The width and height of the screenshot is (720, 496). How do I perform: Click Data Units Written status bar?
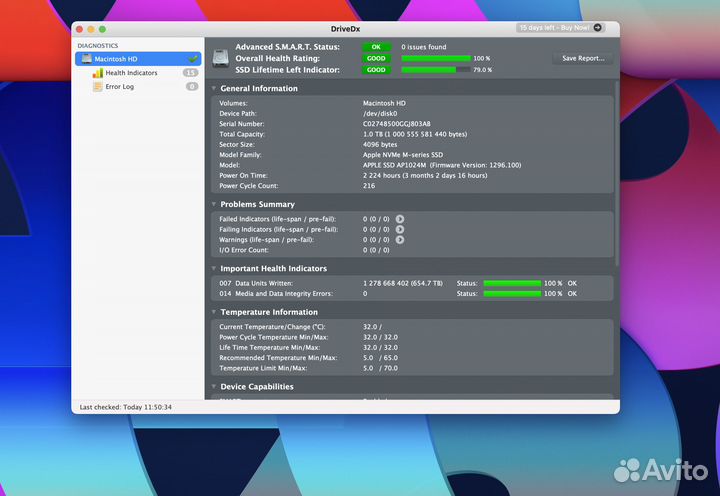(x=512, y=283)
